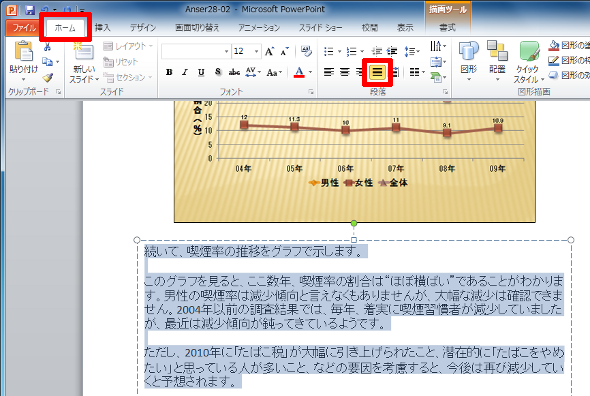Open the Format (書式) tab under Drawing Tools
590x396 pixels.
(x=447, y=27)
